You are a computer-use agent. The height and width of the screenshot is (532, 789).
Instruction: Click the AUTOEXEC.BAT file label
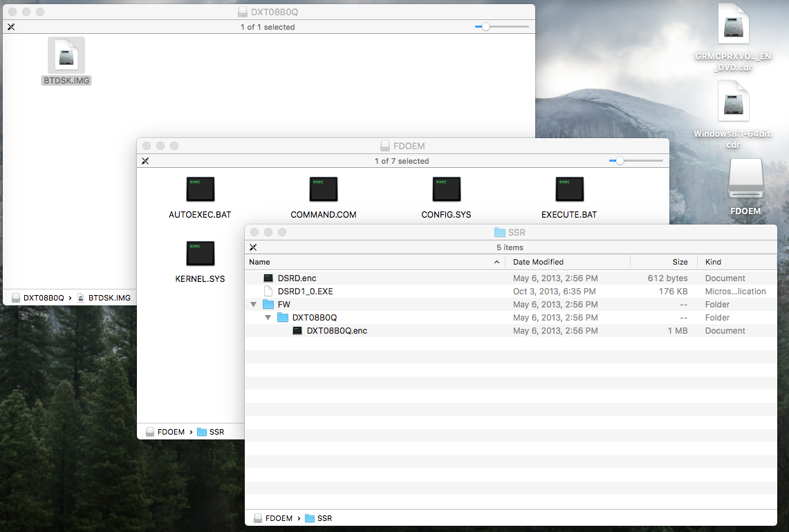200,215
